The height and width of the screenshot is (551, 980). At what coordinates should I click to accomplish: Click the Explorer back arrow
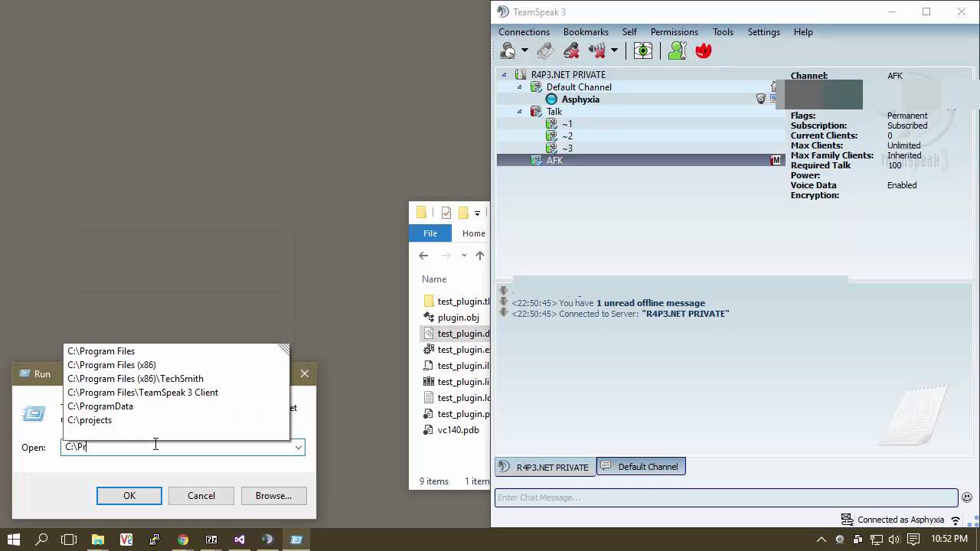[x=423, y=256]
